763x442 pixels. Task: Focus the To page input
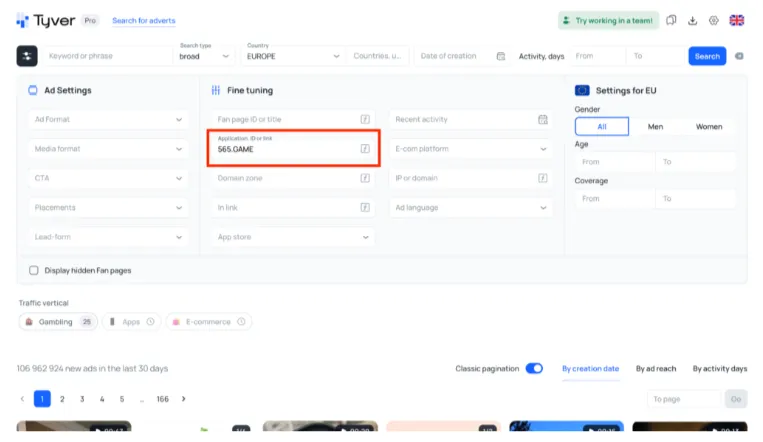685,399
